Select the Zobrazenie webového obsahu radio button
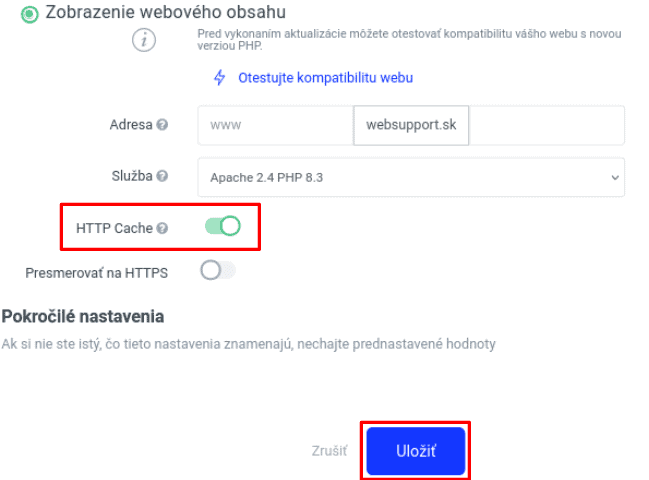Screen dimensions: 649x480 pyautogui.click(x=28, y=14)
